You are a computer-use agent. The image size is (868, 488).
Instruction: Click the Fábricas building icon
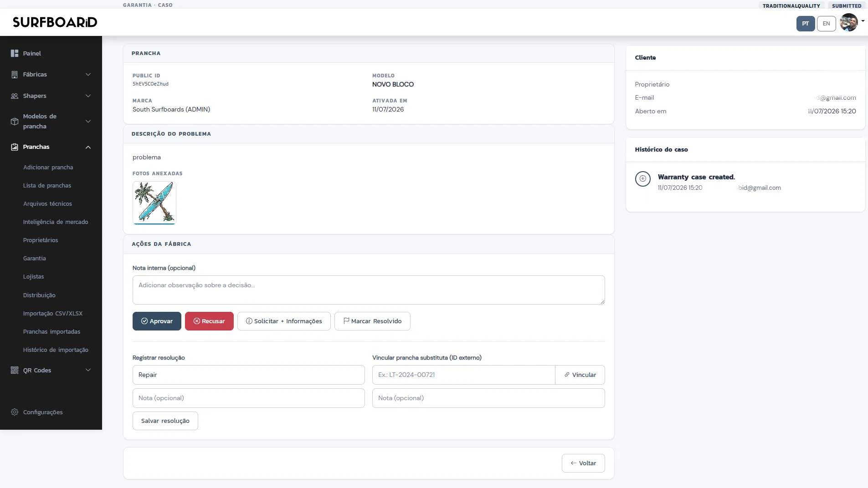coord(15,74)
